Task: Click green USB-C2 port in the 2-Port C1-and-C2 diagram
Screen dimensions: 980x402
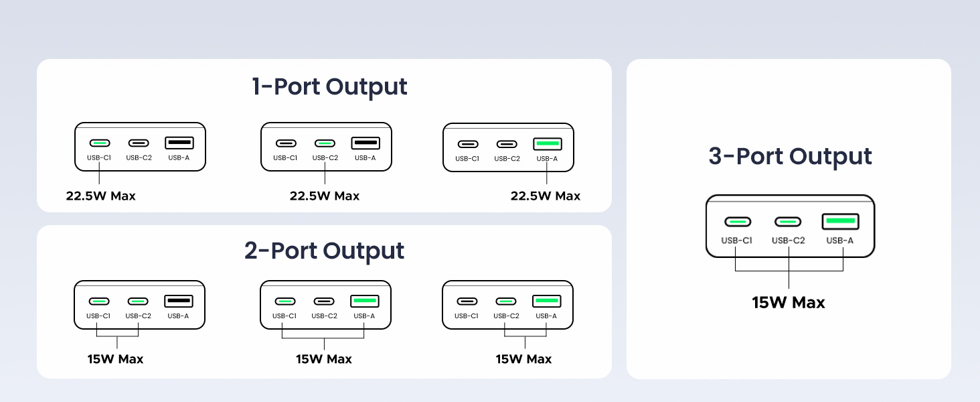Action: pyautogui.click(x=138, y=301)
